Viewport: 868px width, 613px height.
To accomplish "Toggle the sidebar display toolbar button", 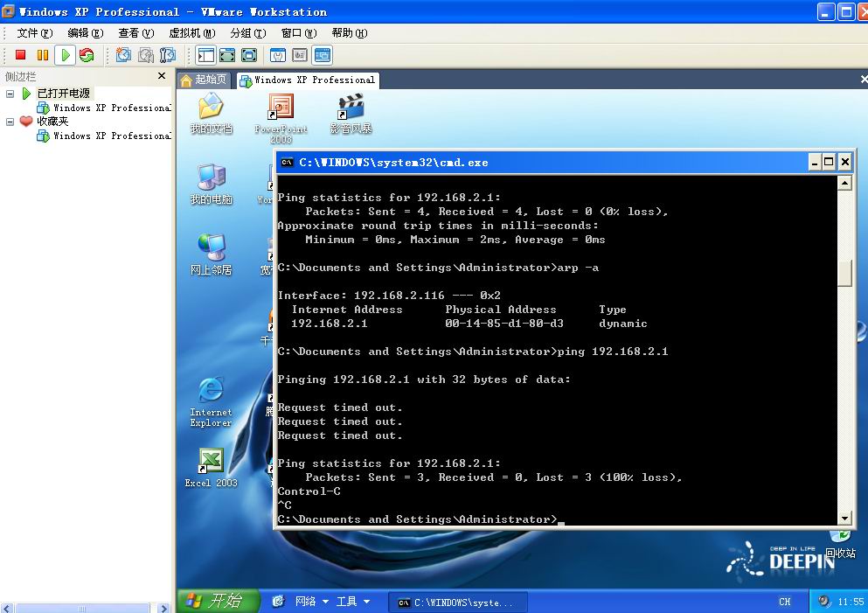I will coord(205,55).
